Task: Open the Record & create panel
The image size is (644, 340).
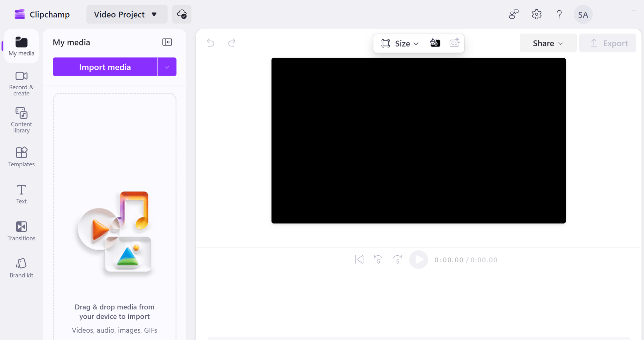Action: pos(21,83)
